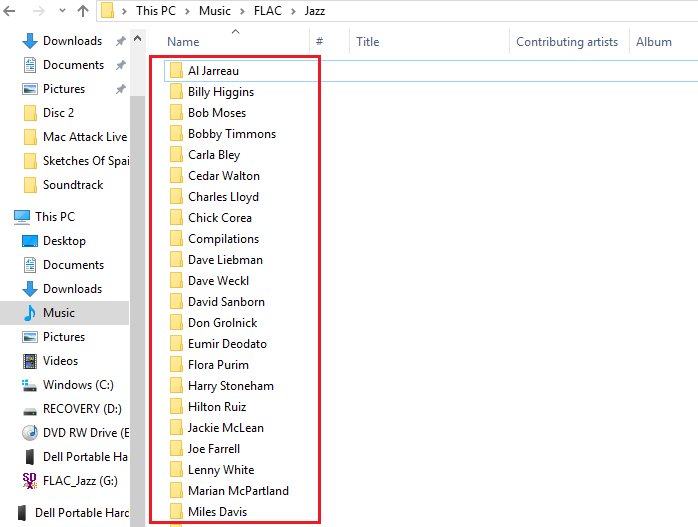Open the quick access Downloads folder

72,41
